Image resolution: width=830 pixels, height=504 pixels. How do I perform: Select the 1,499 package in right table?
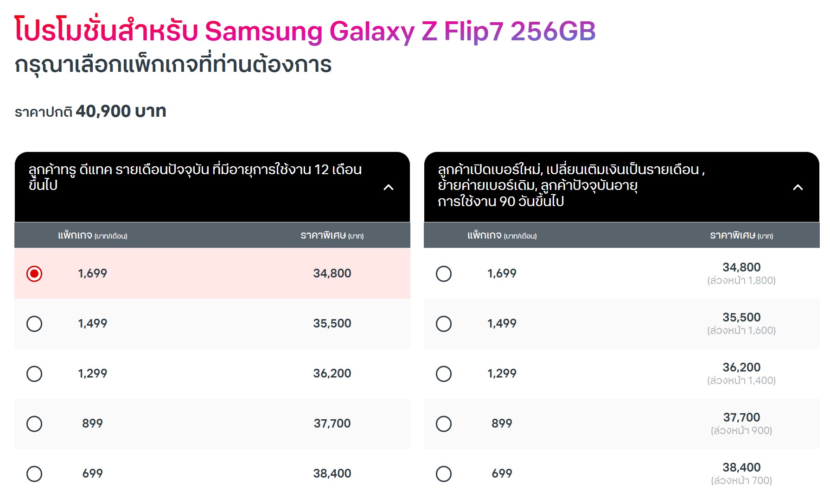444,324
